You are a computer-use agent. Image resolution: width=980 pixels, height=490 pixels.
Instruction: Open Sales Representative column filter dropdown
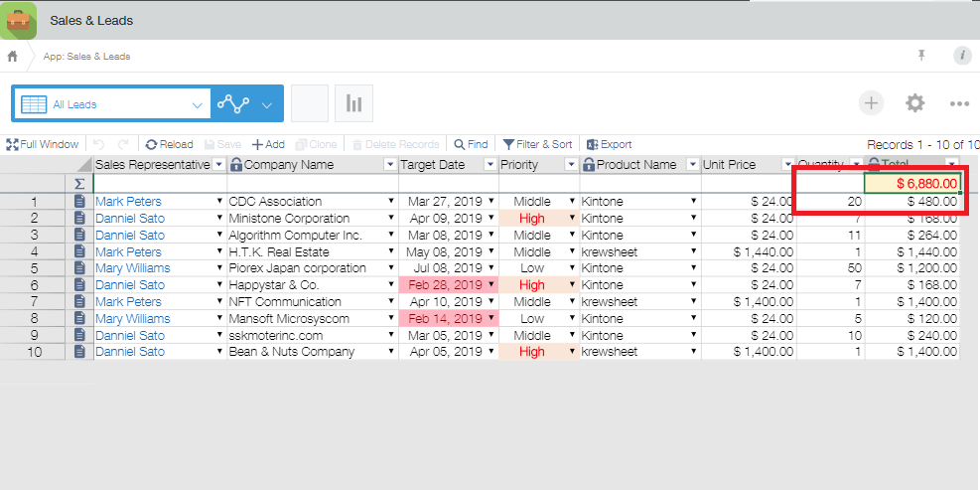[x=219, y=165]
